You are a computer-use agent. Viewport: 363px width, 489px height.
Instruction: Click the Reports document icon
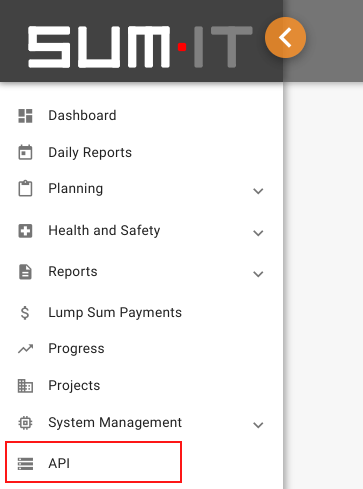[25, 272]
